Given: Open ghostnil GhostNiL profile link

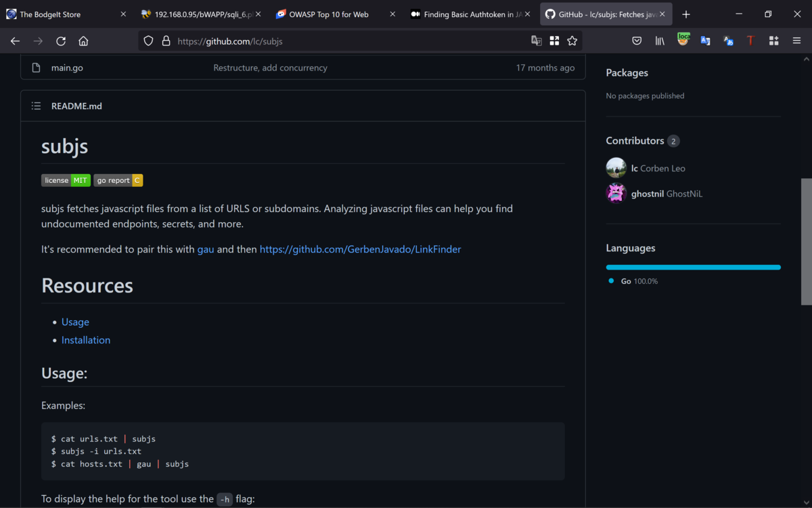Looking at the screenshot, I should pyautogui.click(x=667, y=194).
